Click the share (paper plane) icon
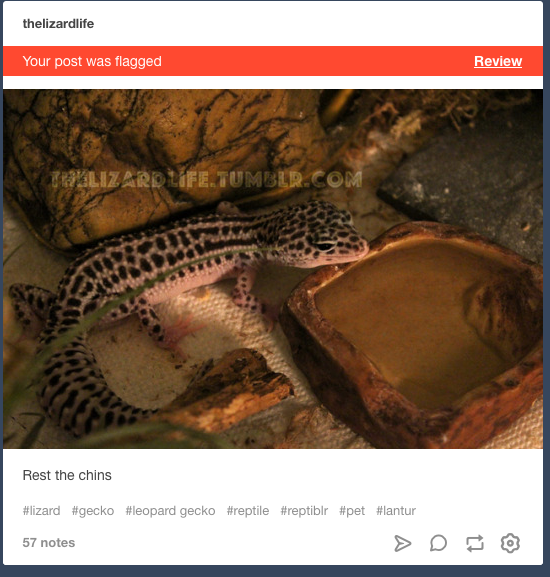Screen dimensions: 550x577 coord(402,543)
